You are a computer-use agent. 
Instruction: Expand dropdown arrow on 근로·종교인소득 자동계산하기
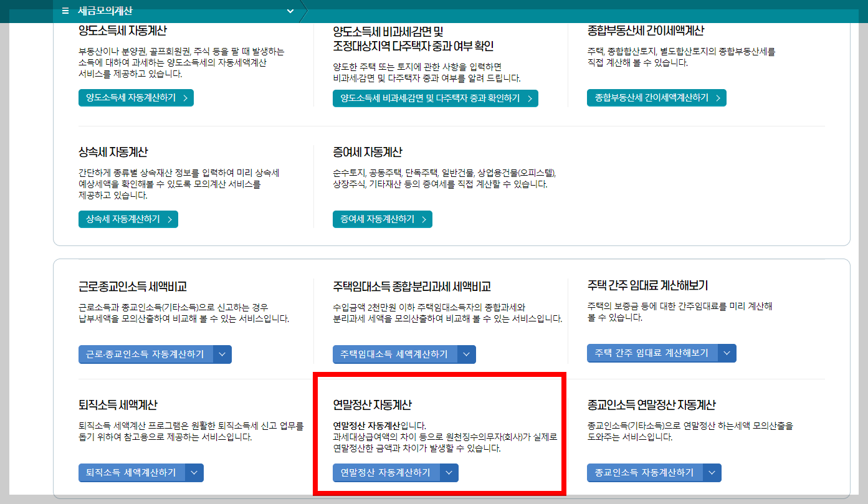[223, 354]
